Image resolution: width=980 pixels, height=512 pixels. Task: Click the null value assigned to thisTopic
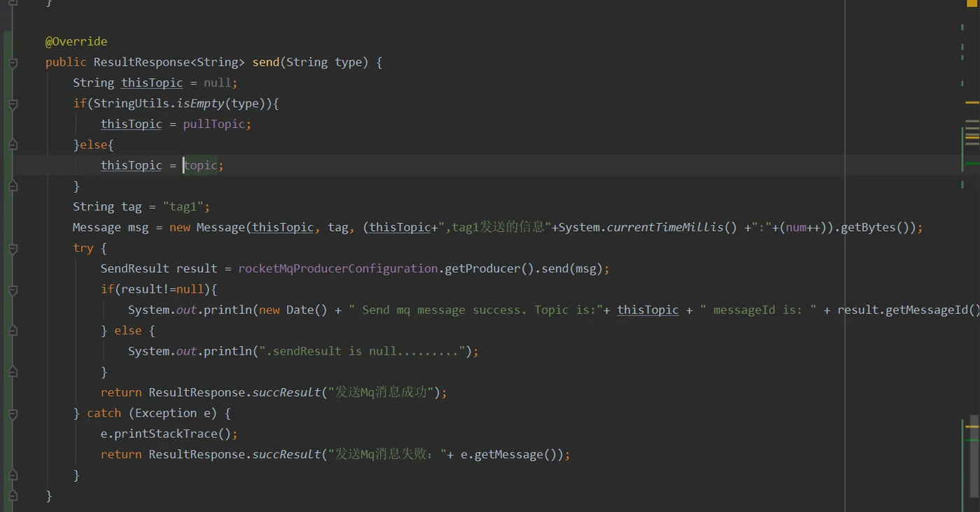point(218,83)
